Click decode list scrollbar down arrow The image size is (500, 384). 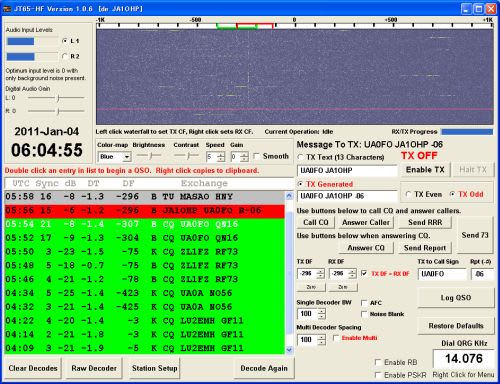(289, 350)
